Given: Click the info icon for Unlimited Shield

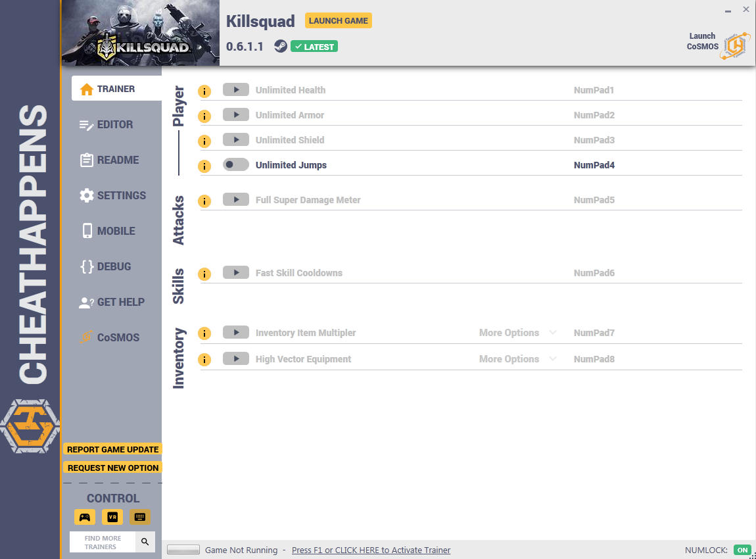Looking at the screenshot, I should pos(204,141).
